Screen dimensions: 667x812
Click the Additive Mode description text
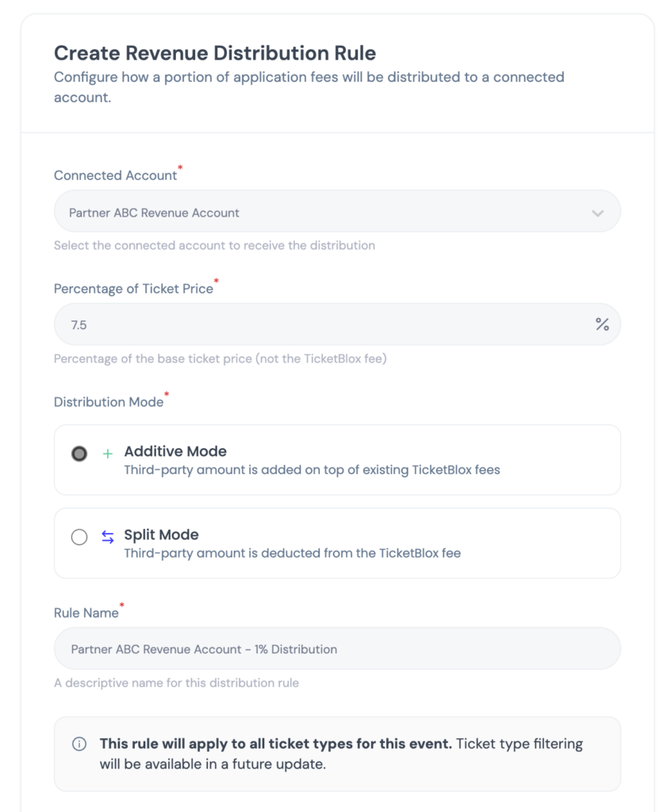[312, 469]
